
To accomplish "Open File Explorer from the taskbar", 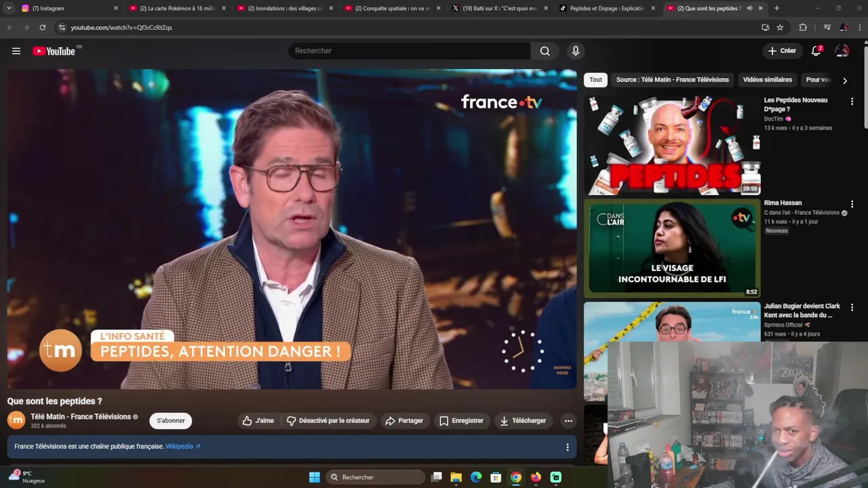I will click(456, 477).
